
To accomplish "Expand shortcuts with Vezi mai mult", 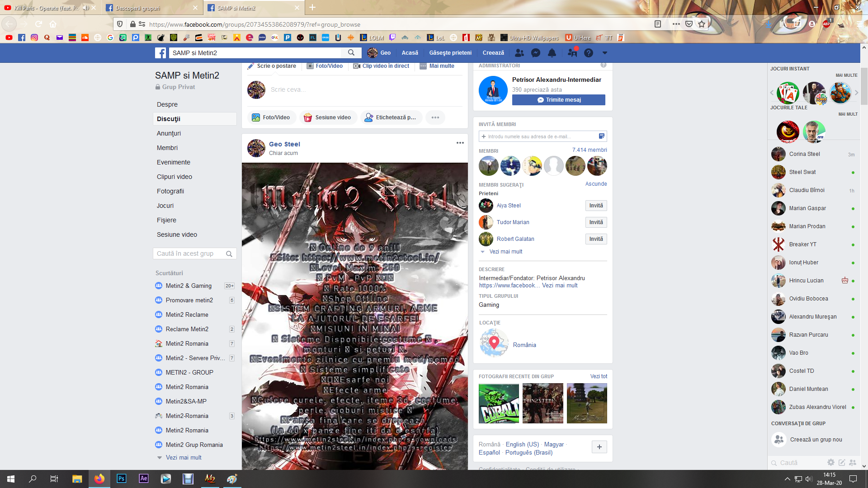I will [183, 457].
